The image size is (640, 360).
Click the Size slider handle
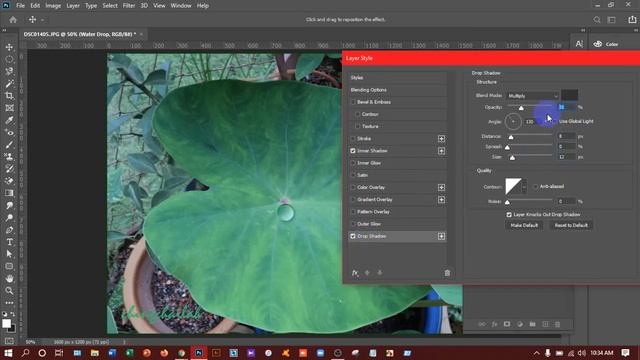click(x=512, y=158)
